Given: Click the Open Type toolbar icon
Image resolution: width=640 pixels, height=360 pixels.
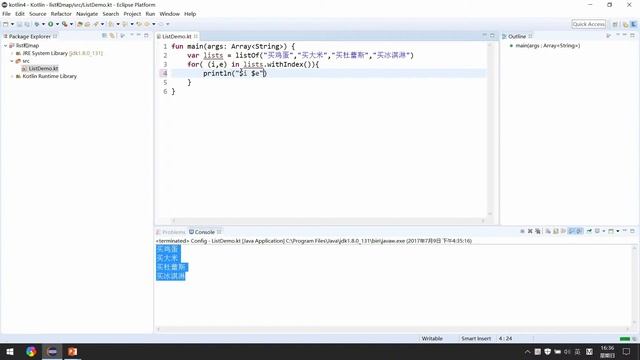Looking at the screenshot, I should pos(80,24).
